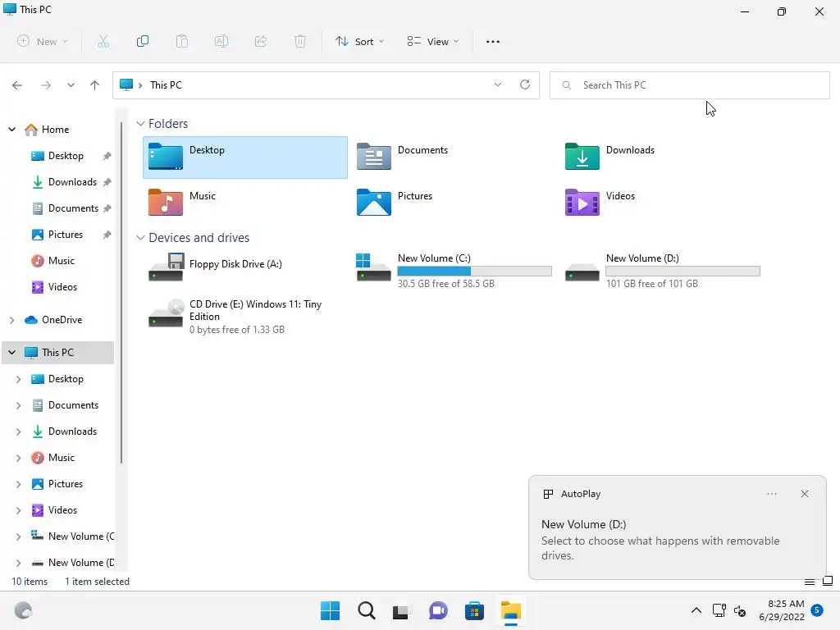The height and width of the screenshot is (630, 840).
Task: Collapse the This PC tree node
Action: point(11,353)
